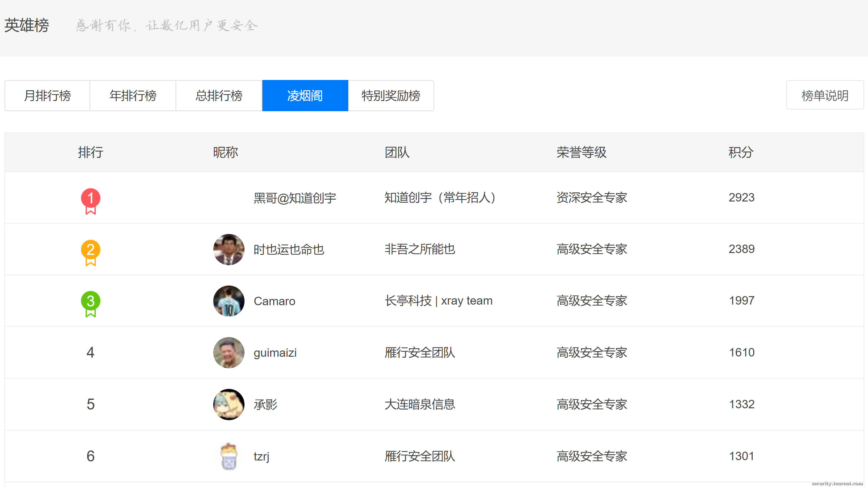Click honor level 资深安全专家
Image resolution: width=868 pixels, height=487 pixels.
592,197
